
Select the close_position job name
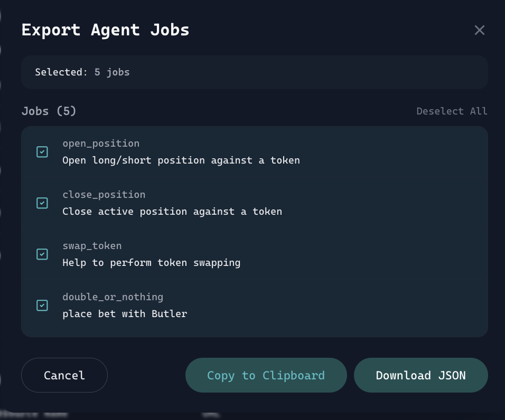pos(104,195)
